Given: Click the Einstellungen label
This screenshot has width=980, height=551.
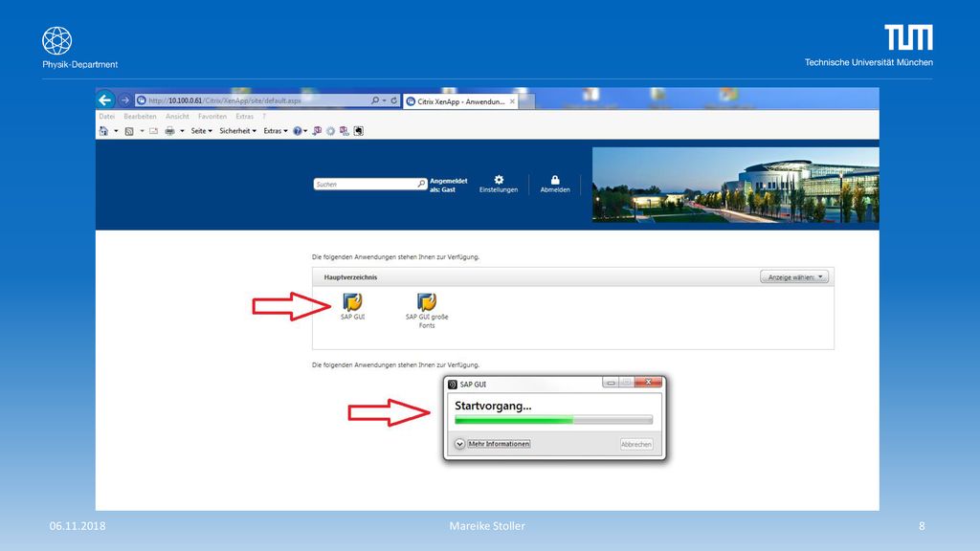Looking at the screenshot, I should pos(499,190).
